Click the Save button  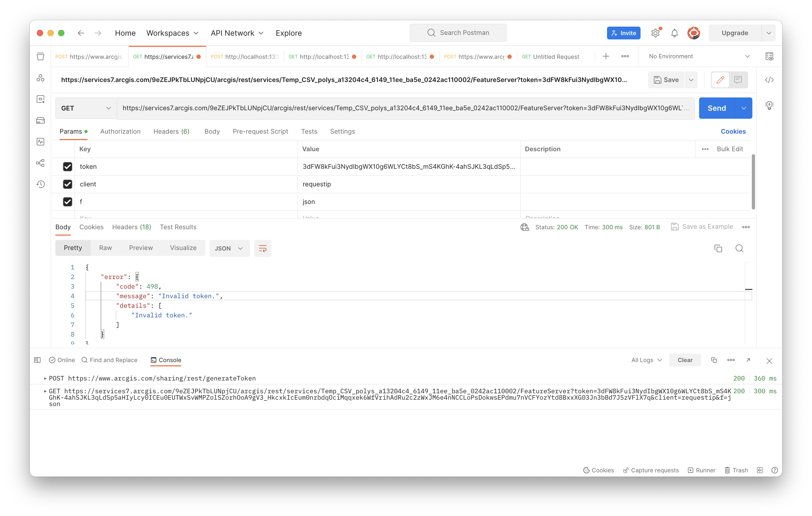pyautogui.click(x=666, y=80)
